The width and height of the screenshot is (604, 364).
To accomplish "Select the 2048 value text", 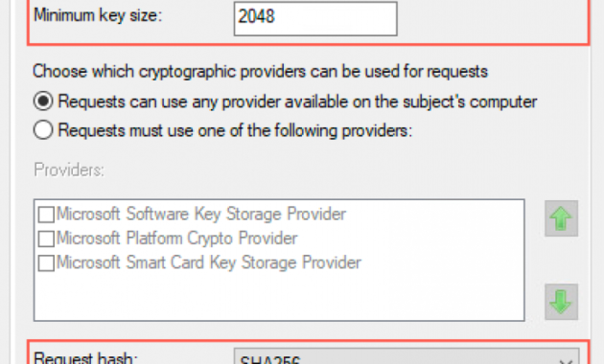I will click(256, 16).
